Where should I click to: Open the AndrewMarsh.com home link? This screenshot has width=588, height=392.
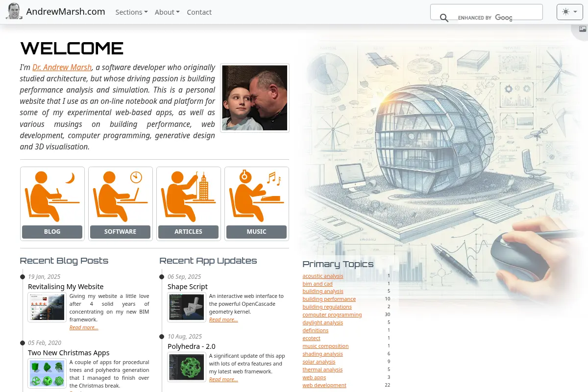[66, 12]
